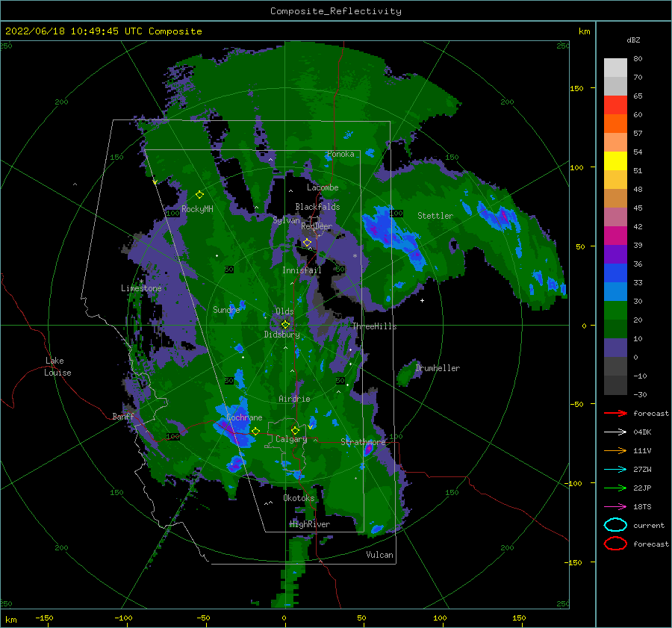Click the dBZ legend heading
Image resolution: width=672 pixels, height=628 pixels.
633,40
